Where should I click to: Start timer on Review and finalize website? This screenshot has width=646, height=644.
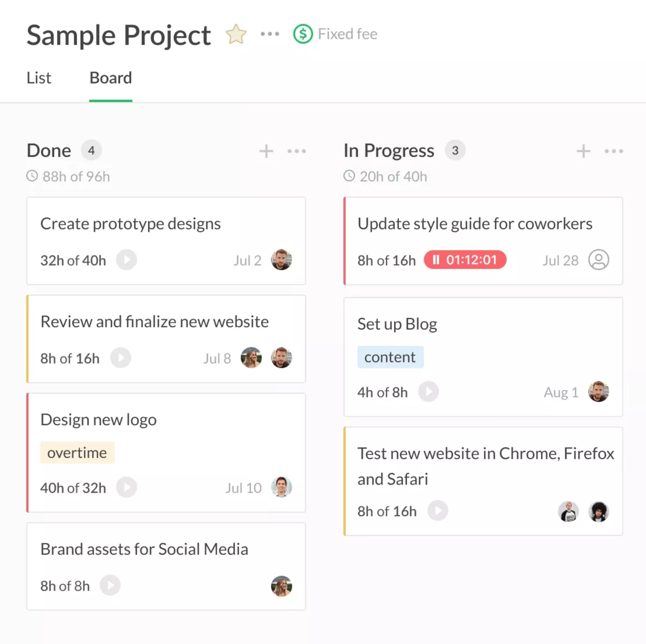coord(121,358)
